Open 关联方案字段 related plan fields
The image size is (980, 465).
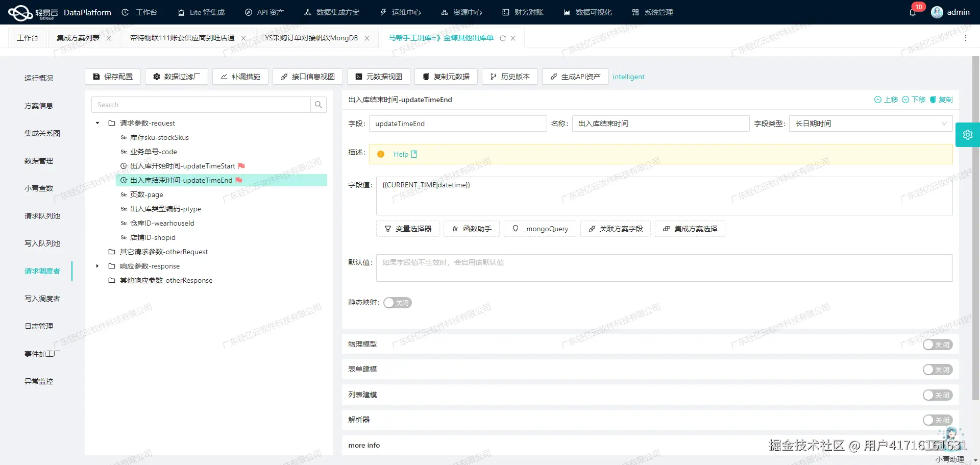[615, 229]
